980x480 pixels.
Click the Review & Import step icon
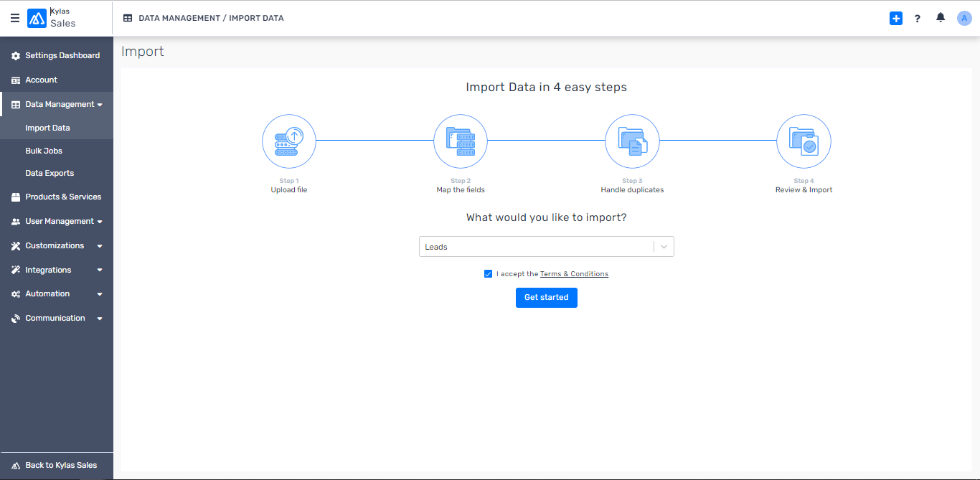pyautogui.click(x=804, y=141)
